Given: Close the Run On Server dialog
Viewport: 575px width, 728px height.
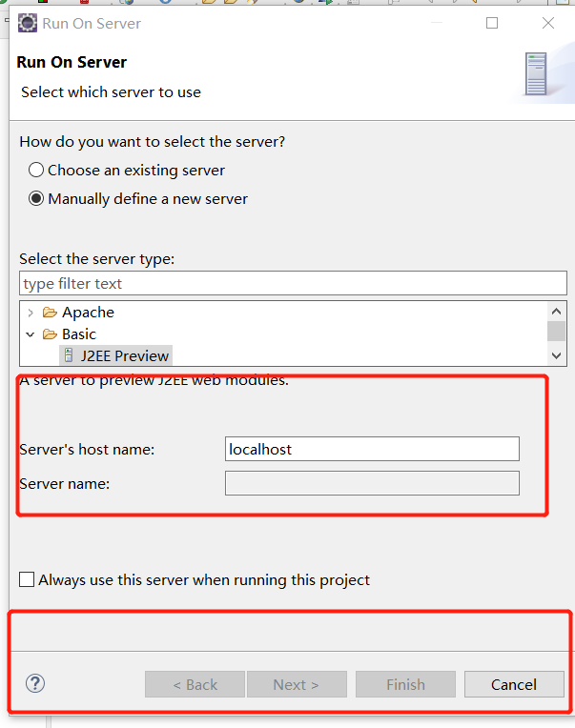Looking at the screenshot, I should (x=548, y=23).
